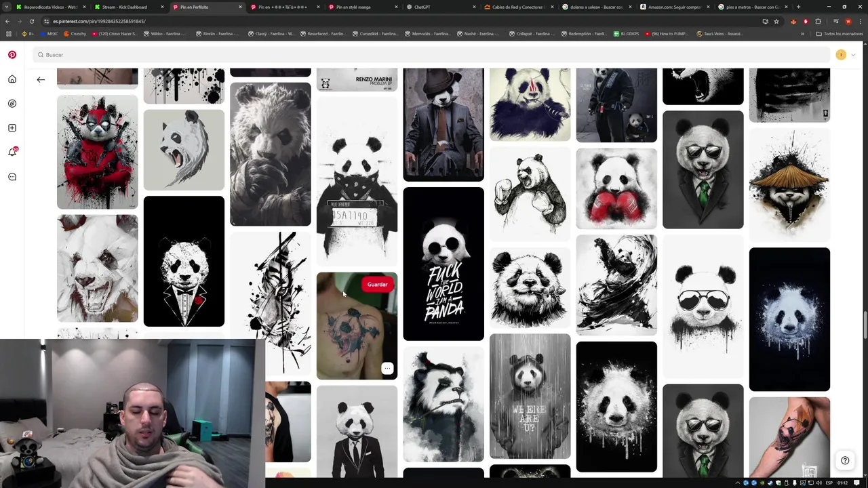
Task: Open the notifications bell icon
Action: pyautogui.click(x=12, y=152)
